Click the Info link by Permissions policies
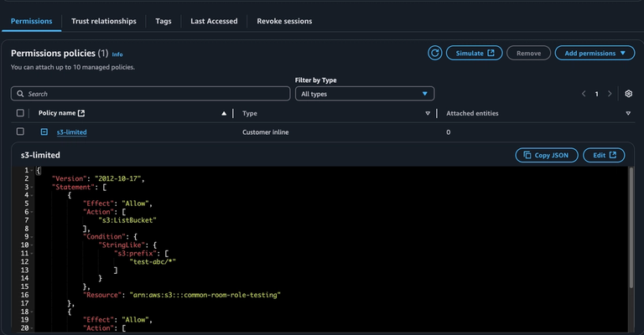Screen dimensions: 644x335 click(x=117, y=54)
